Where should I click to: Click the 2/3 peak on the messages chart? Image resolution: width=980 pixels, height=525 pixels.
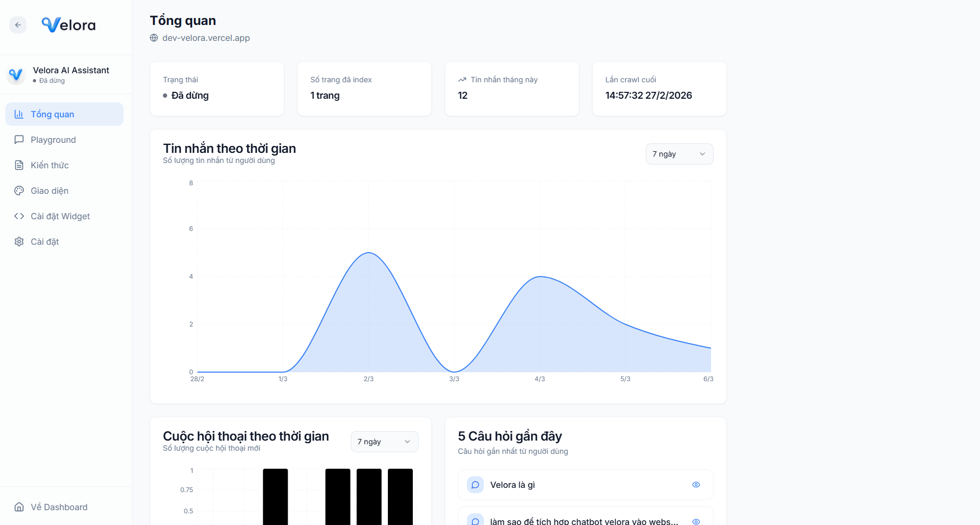369,253
